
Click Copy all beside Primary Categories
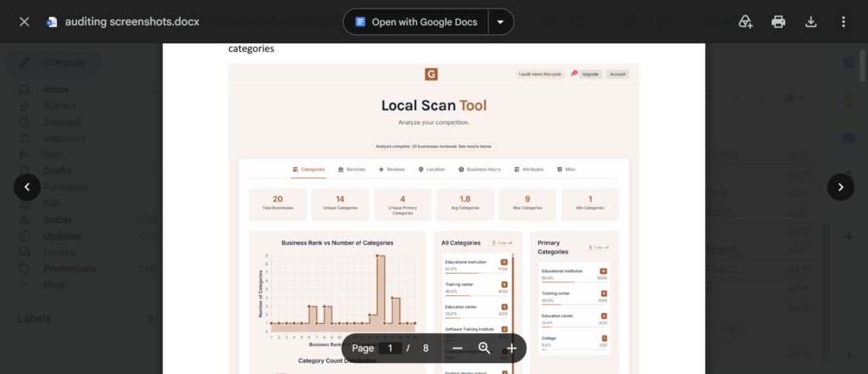pyautogui.click(x=598, y=247)
